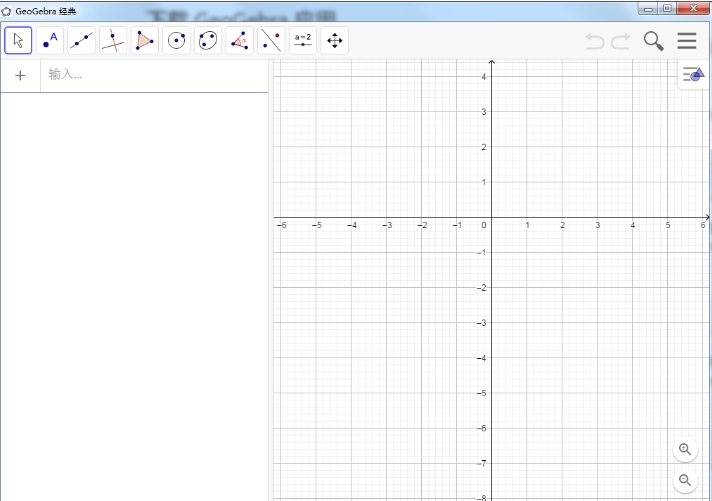Pick the Perpendicular Line tool
Viewport: 712px width, 501px height.
[113, 40]
